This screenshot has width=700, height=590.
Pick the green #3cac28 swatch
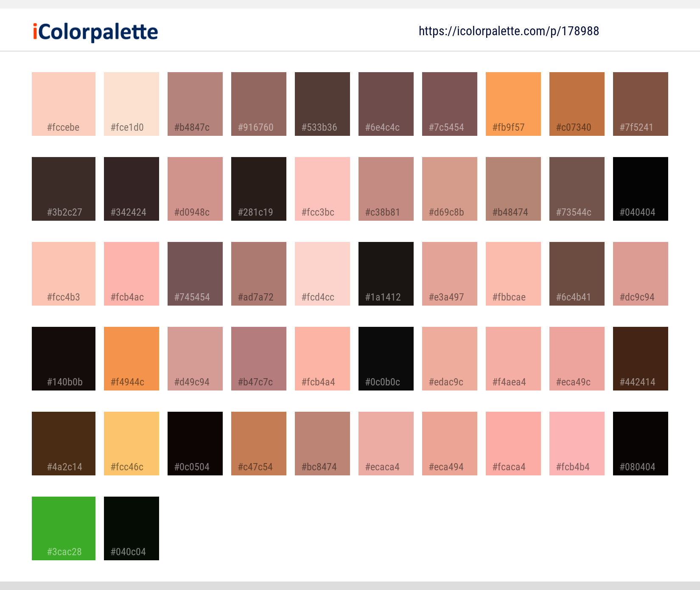[64, 528]
